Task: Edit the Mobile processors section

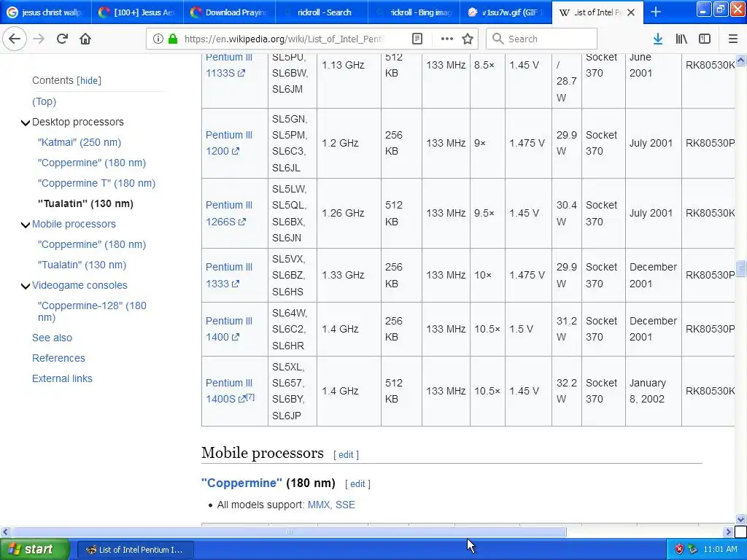Action: [x=346, y=455]
